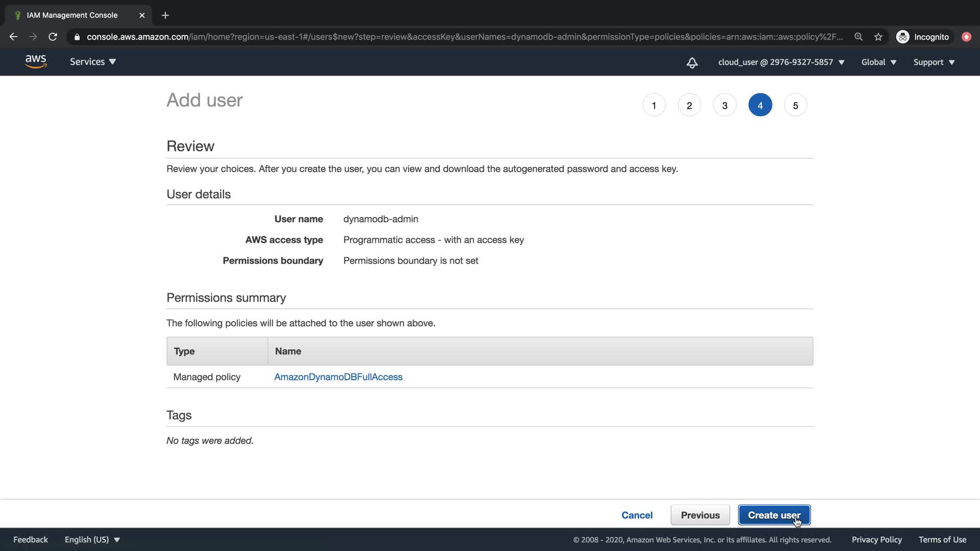The width and height of the screenshot is (980, 551).
Task: Go to wizard step 1
Action: 654,105
